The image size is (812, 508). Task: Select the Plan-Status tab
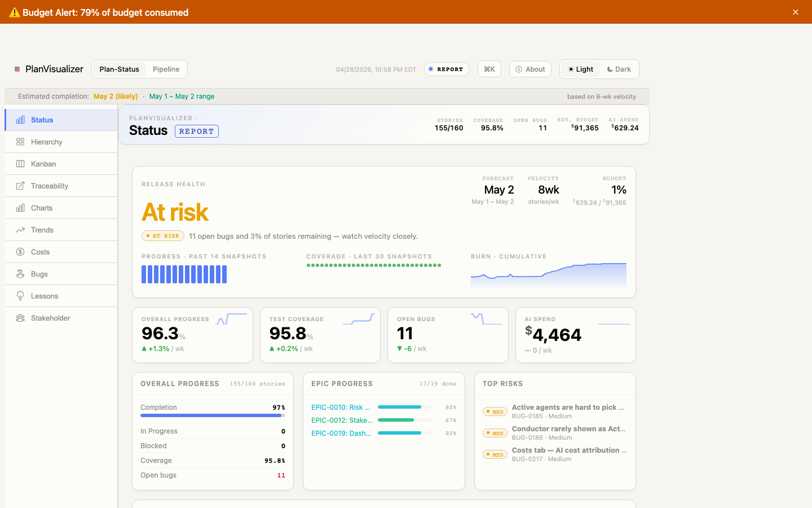click(x=120, y=69)
